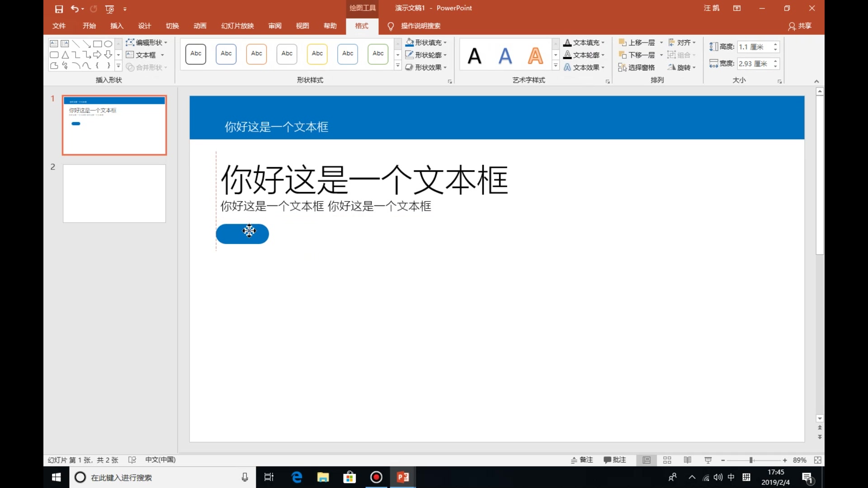The height and width of the screenshot is (488, 868).
Task: Insert a horizontal text box from shape gallery
Action: coord(54,43)
